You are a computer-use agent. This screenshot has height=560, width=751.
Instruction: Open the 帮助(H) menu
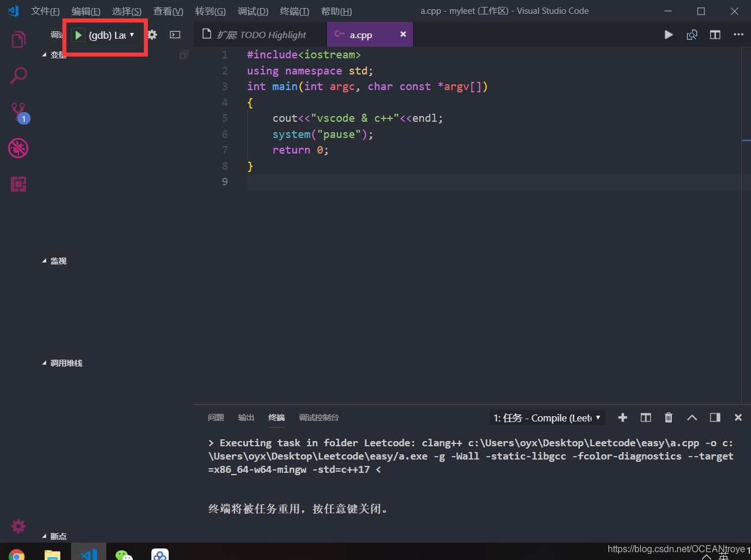point(336,12)
